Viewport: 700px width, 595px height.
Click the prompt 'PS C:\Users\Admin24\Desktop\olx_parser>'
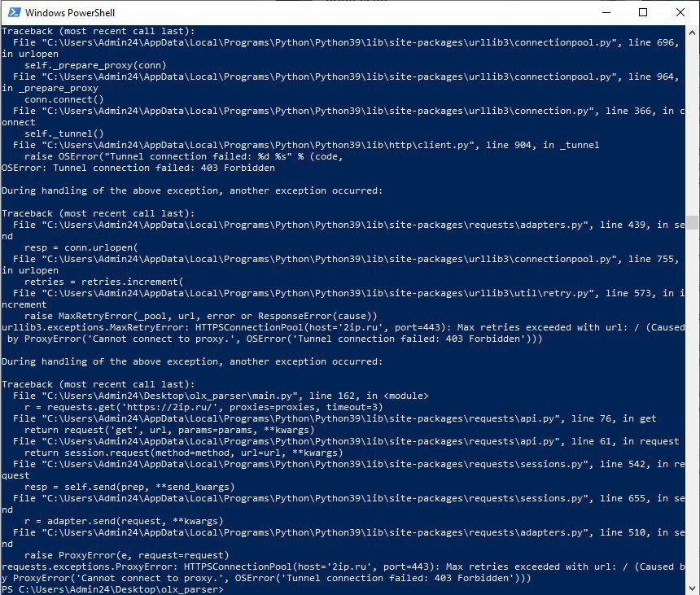point(112,589)
